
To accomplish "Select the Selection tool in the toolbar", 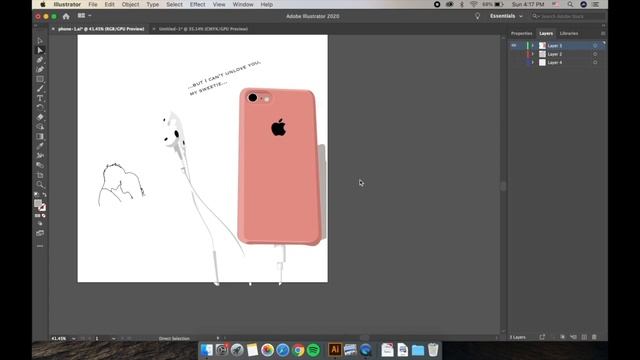I will point(40,40).
